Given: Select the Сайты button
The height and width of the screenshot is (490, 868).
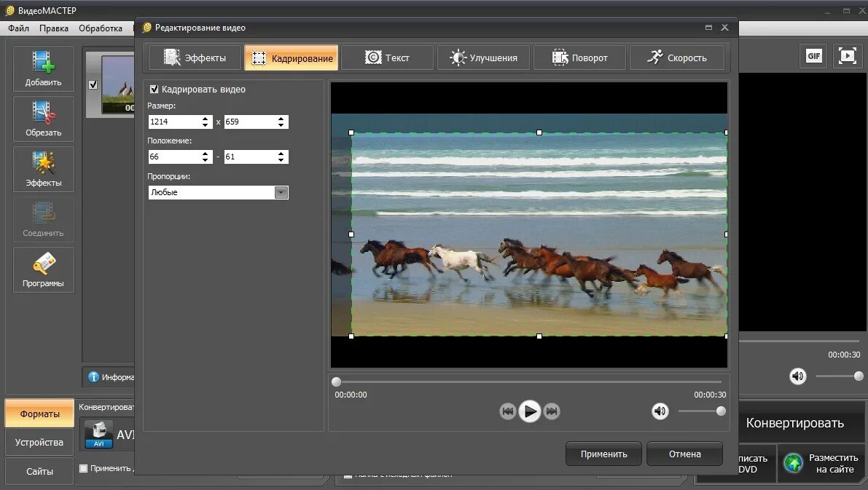Looking at the screenshot, I should click(x=39, y=471).
